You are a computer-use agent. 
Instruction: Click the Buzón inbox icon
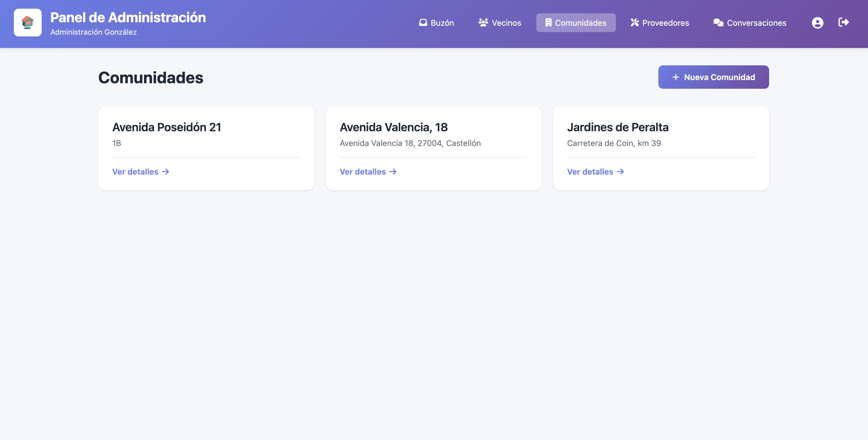(423, 23)
